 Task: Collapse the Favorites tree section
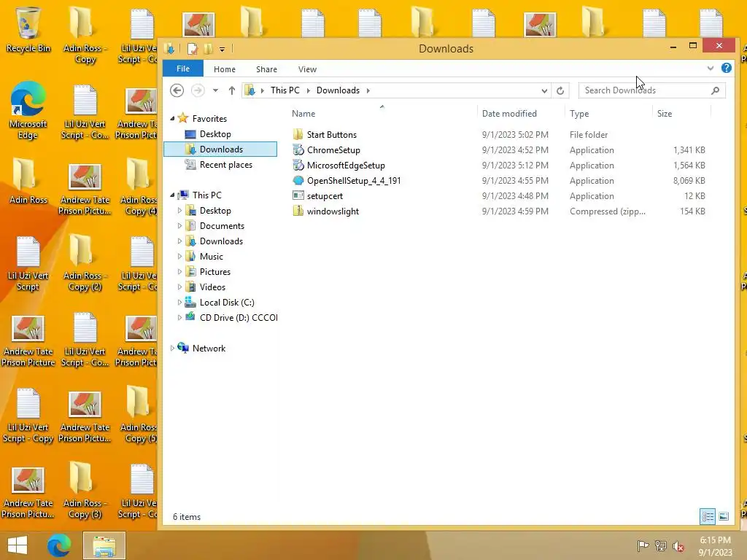[172, 119]
